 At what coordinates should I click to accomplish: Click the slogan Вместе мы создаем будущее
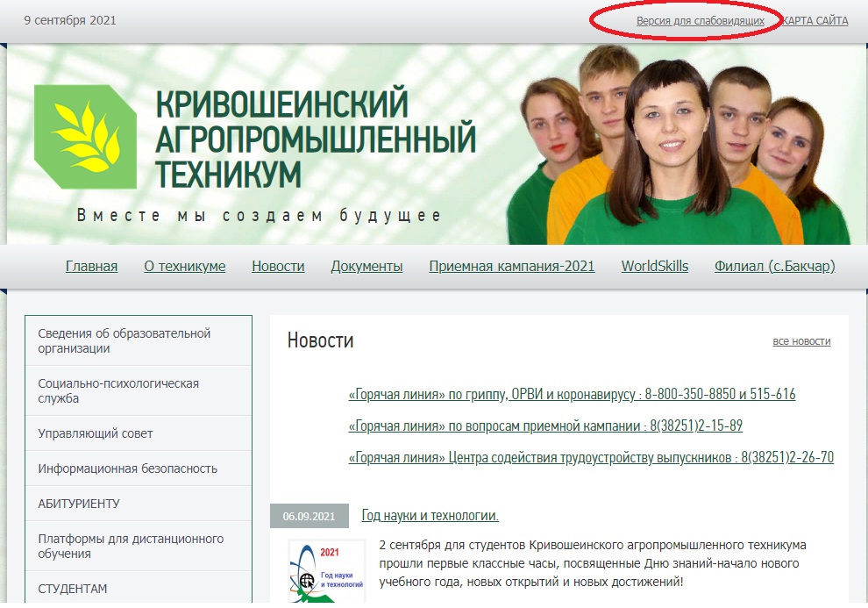[259, 215]
